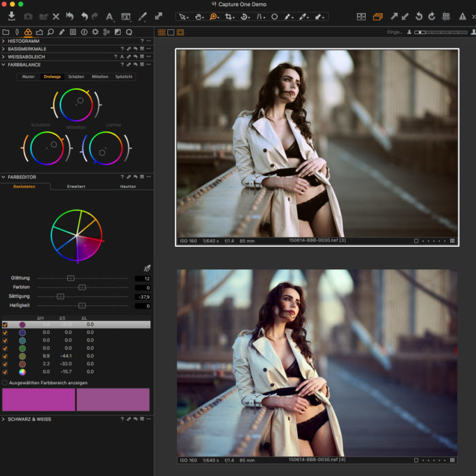Select the Dreiwege tab
Viewport: 476px width, 476px height.
(x=52, y=76)
